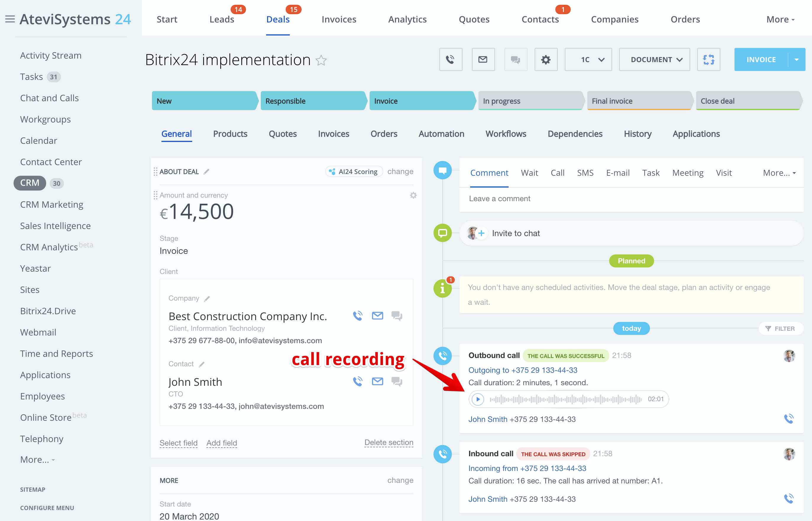Mark deal as favorite with star
812x521 pixels.
click(321, 61)
